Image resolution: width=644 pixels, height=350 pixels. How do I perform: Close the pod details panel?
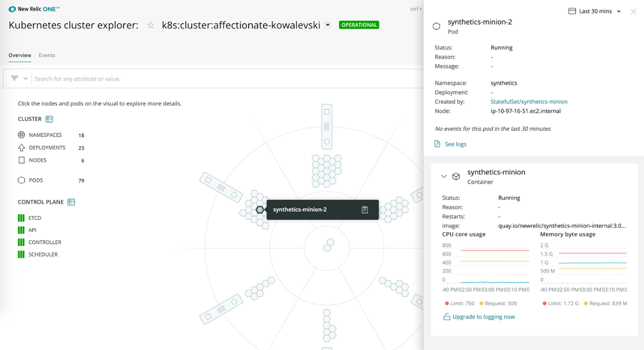coord(633,11)
